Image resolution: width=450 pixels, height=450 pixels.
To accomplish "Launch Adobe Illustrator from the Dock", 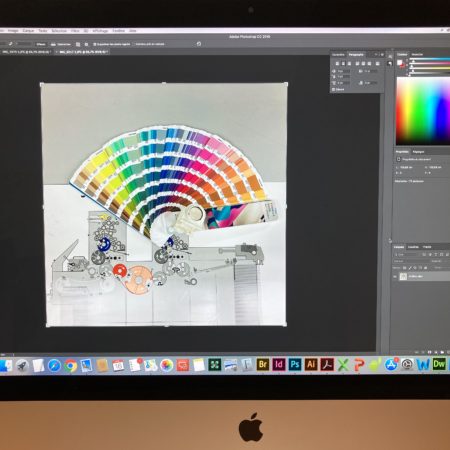I will [311, 364].
